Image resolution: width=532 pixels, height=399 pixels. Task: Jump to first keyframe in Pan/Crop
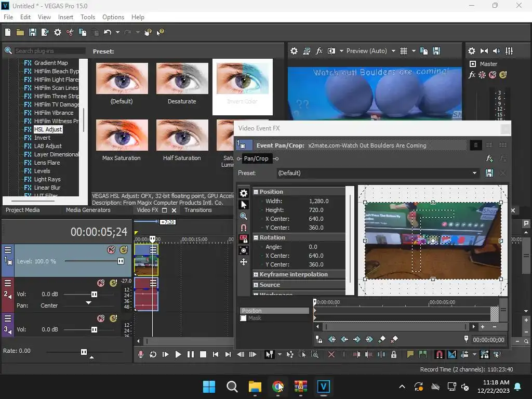332,339
